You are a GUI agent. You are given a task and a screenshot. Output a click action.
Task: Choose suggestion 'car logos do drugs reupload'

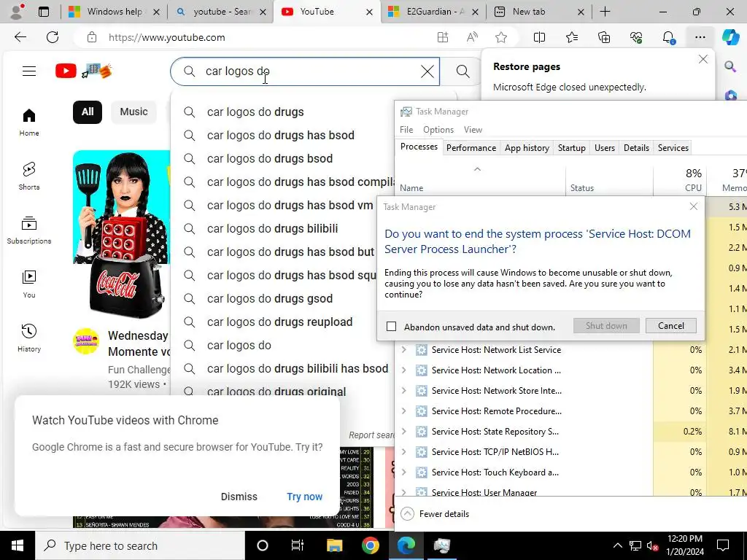[x=284, y=322]
